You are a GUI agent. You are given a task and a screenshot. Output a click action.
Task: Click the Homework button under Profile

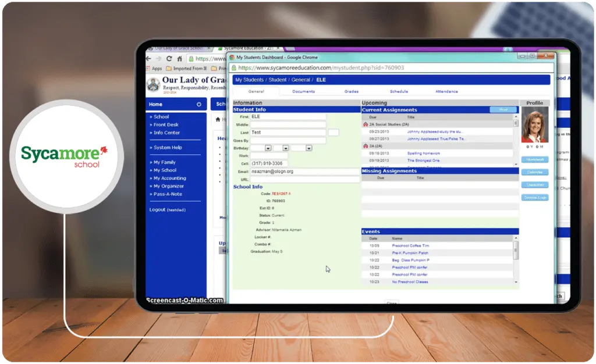click(535, 159)
